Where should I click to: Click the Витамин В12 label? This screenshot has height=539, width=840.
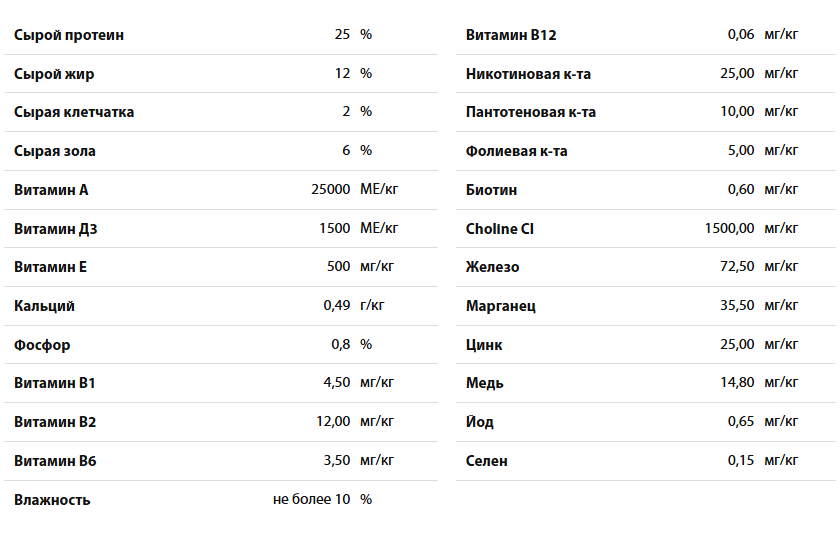511,35
